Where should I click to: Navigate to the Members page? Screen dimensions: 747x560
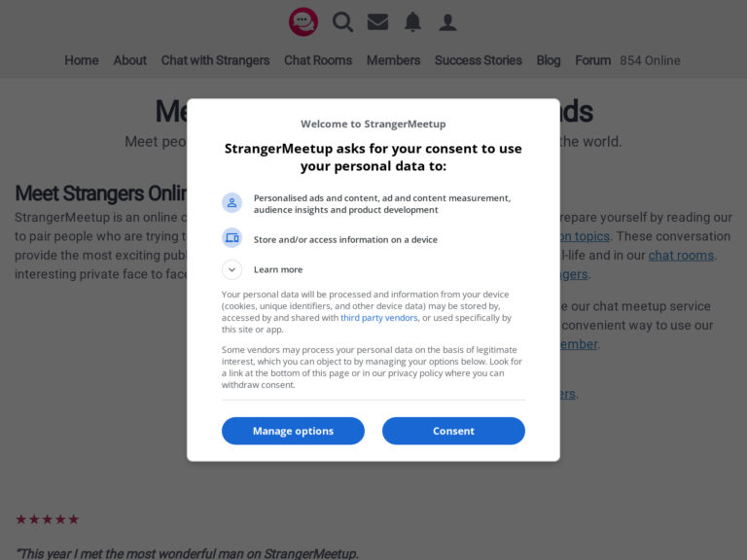[394, 60]
